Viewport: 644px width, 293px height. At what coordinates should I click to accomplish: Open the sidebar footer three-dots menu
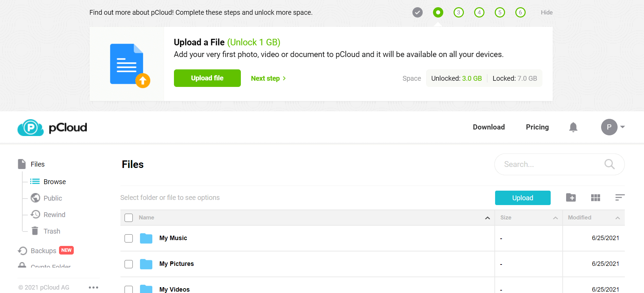(x=93, y=287)
